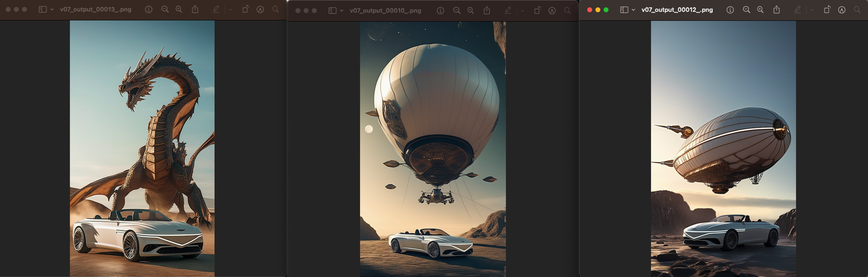
Task: Select highlight pen in v07_output_00012_.png window
Action: point(798,10)
